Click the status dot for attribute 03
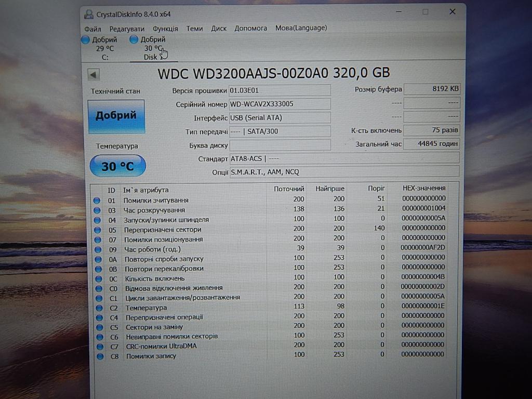532x399 pixels. click(97, 210)
